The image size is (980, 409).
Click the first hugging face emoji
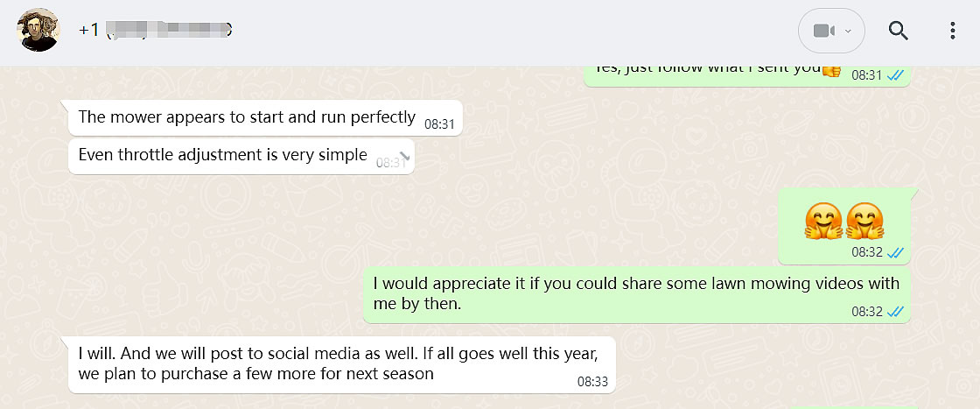822,221
